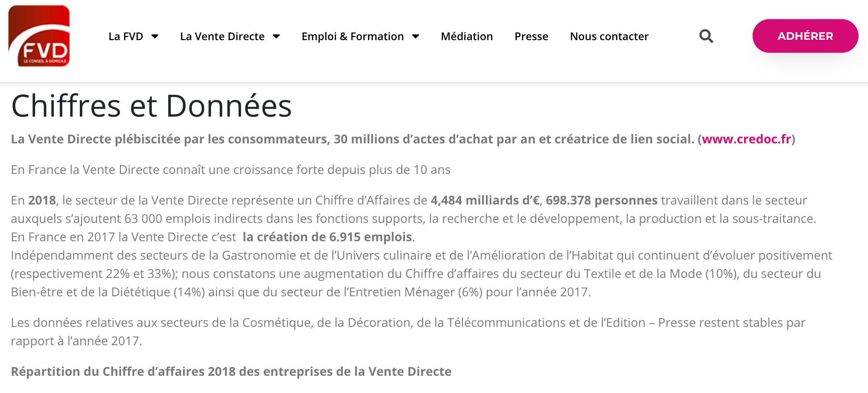The width and height of the screenshot is (868, 393).
Task: Click the bold 4,484 milliards d'€ figure
Action: tap(485, 200)
